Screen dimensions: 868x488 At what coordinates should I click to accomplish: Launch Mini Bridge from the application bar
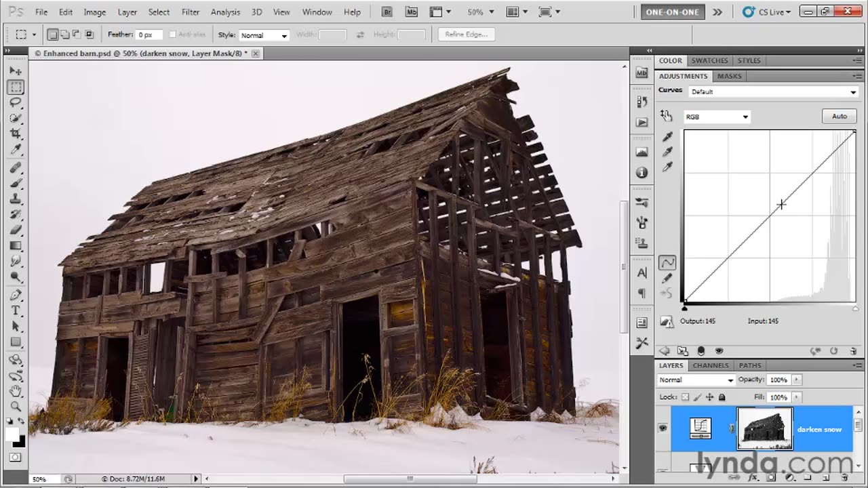(411, 12)
